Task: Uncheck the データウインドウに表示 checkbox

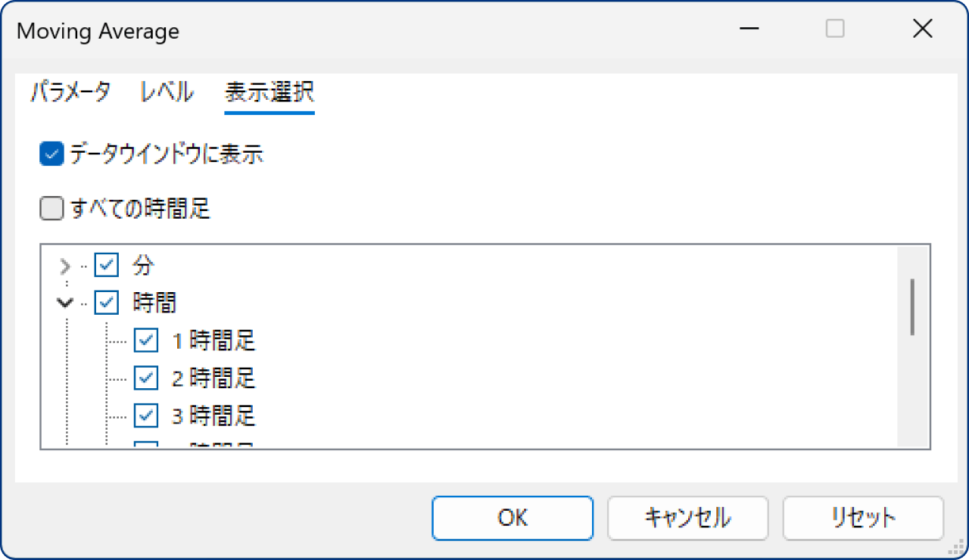Action: click(x=51, y=154)
